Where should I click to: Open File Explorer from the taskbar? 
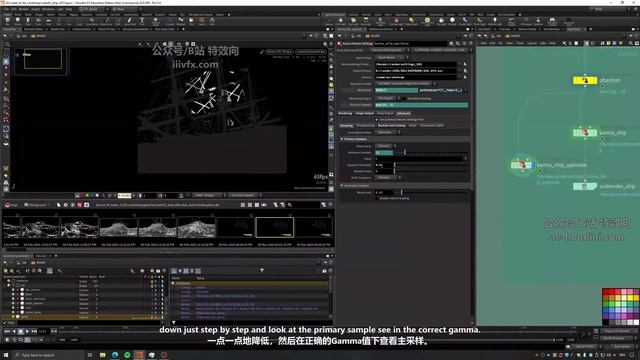pyautogui.click(x=102, y=355)
